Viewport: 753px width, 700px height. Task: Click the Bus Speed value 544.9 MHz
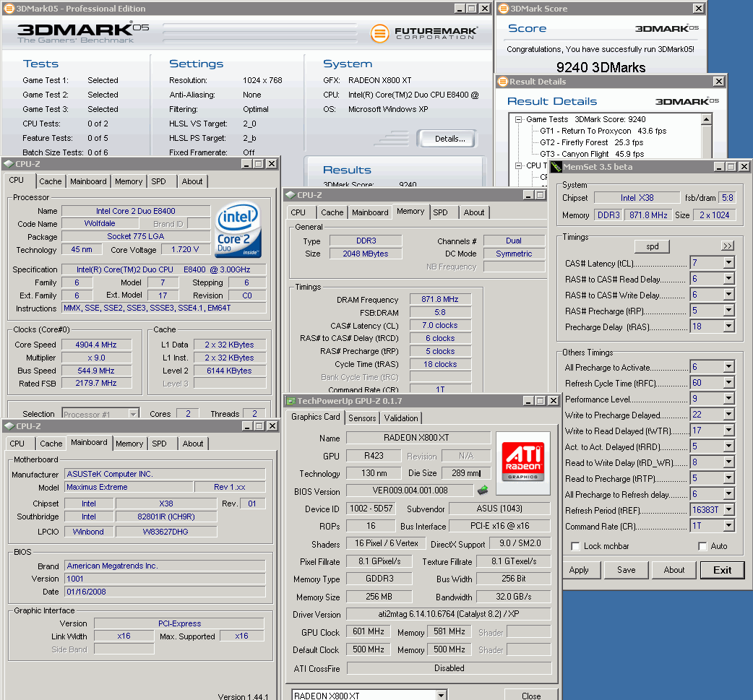click(97, 371)
